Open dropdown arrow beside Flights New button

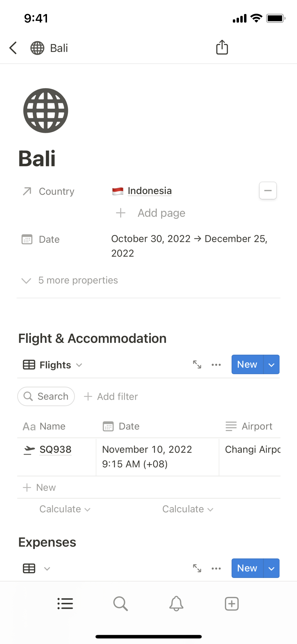tap(271, 365)
